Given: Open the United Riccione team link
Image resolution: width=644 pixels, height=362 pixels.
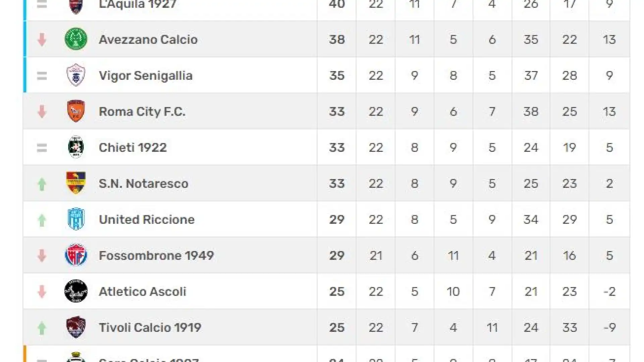Looking at the screenshot, I should (x=147, y=220).
